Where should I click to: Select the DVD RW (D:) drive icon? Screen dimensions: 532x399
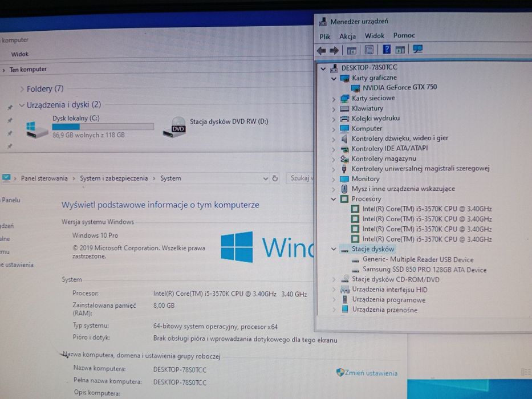click(174, 127)
